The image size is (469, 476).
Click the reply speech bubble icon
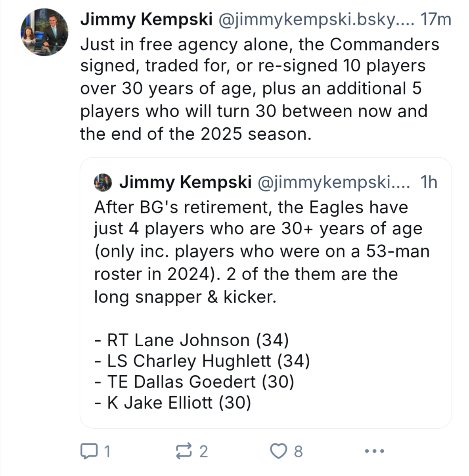(x=86, y=451)
